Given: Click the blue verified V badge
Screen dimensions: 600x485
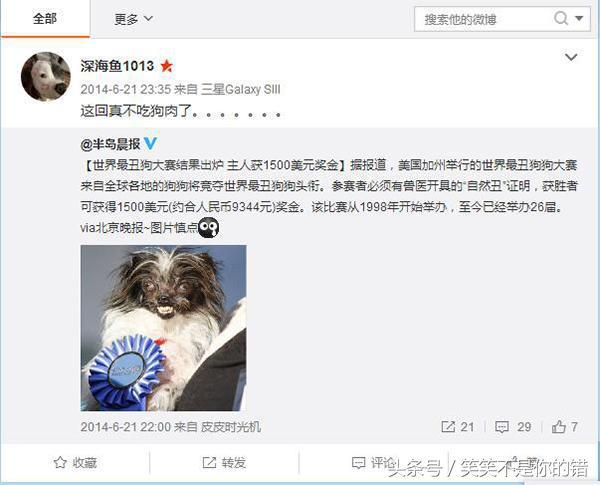Looking at the screenshot, I should (150, 144).
